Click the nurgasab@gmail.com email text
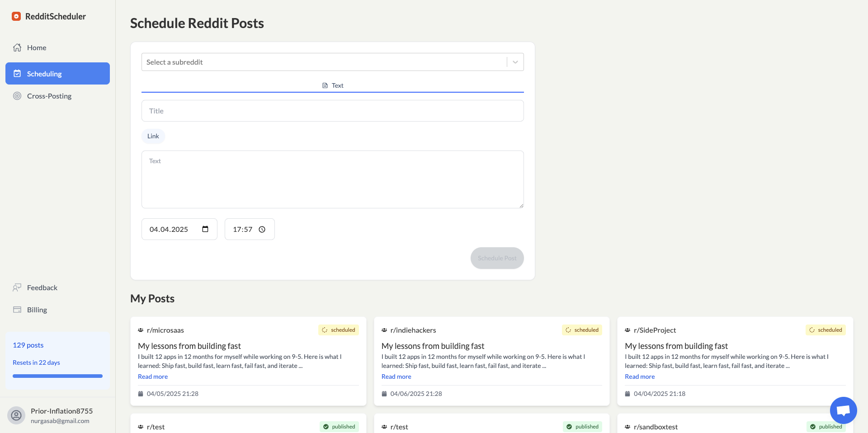Image resolution: width=868 pixels, height=433 pixels. tap(60, 421)
